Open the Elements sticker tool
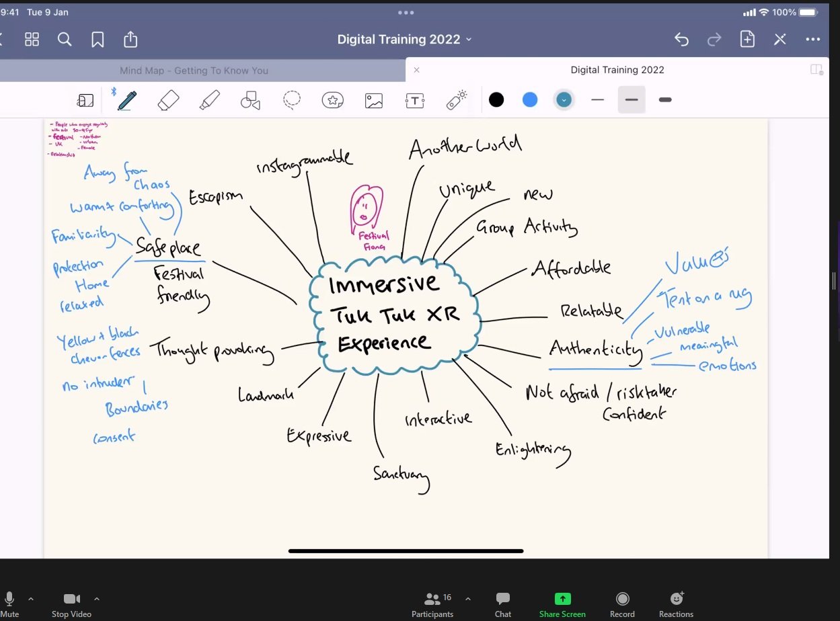Screen dimensions: 840x621 (x=333, y=101)
